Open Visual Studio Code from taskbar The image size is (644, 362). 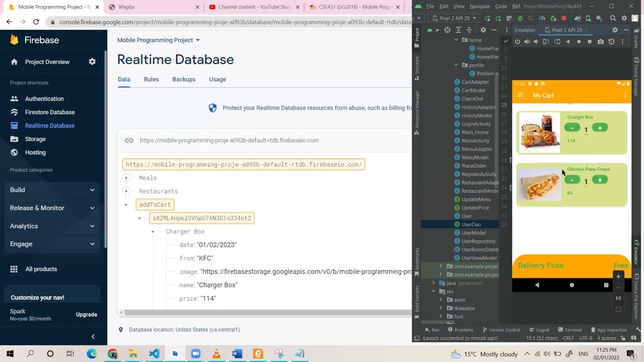[x=154, y=354]
